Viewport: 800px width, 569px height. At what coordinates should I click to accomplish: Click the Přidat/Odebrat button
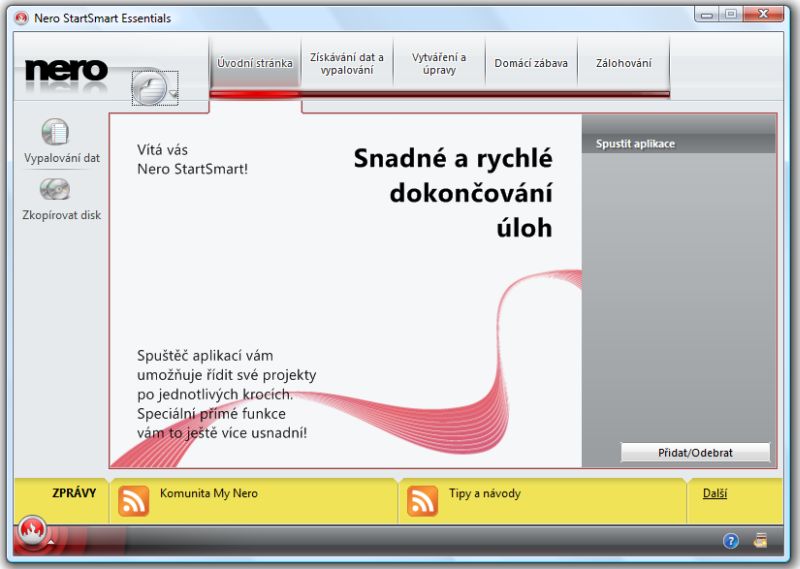(695, 453)
